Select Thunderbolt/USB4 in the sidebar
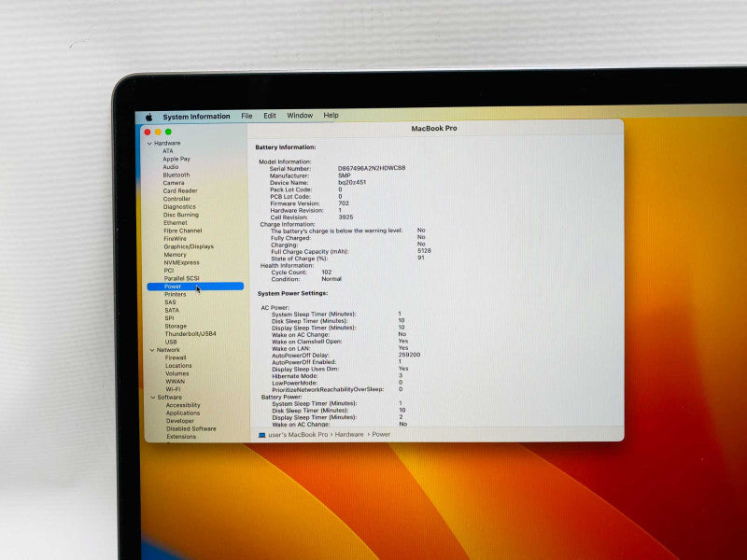Viewport: 747px width, 560px height. pyautogui.click(x=190, y=334)
